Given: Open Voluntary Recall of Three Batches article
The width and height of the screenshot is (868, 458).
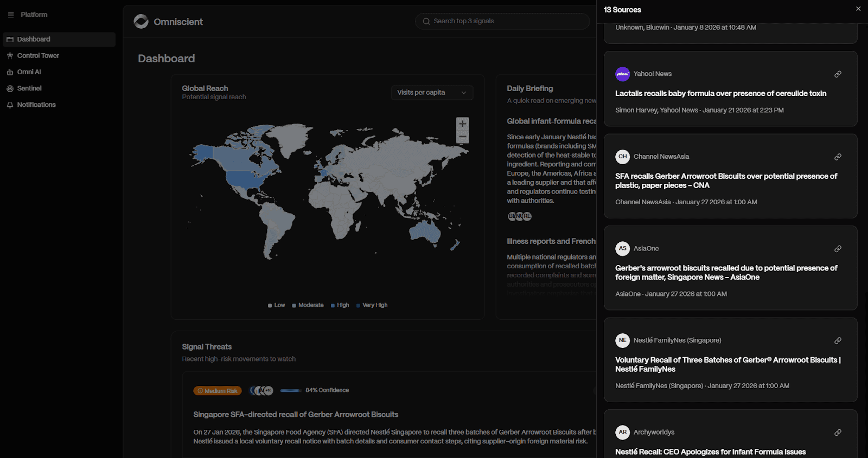Looking at the screenshot, I should tap(727, 364).
